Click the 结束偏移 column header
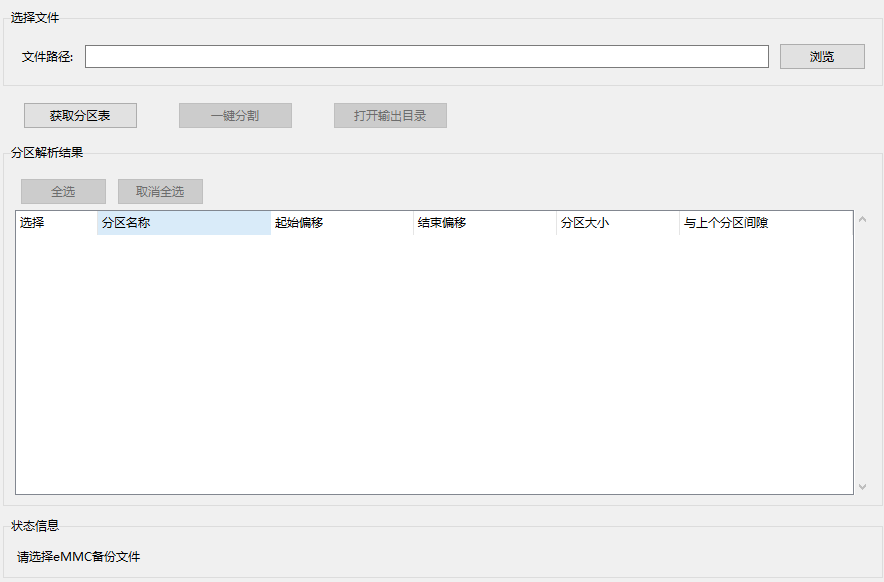884x582 pixels. point(440,223)
